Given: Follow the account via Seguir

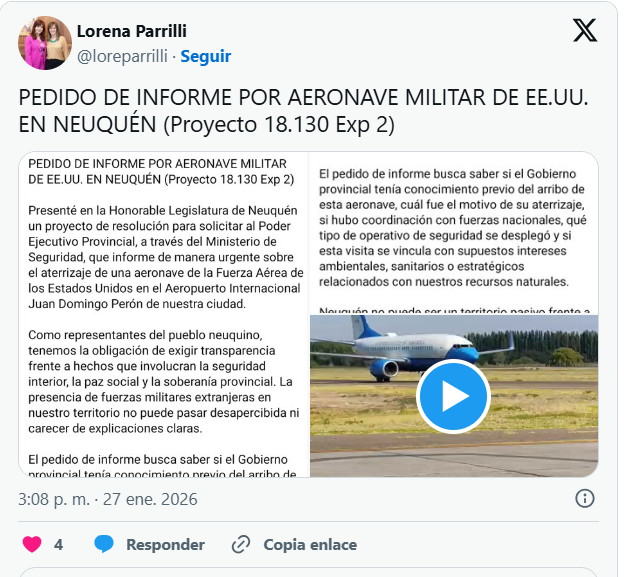Looking at the screenshot, I should 206,56.
